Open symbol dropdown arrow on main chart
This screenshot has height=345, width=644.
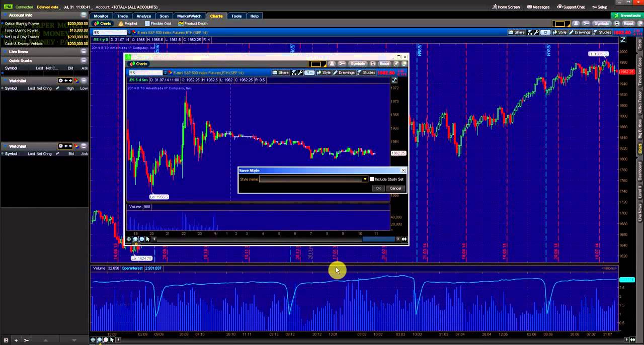pyautogui.click(x=129, y=32)
